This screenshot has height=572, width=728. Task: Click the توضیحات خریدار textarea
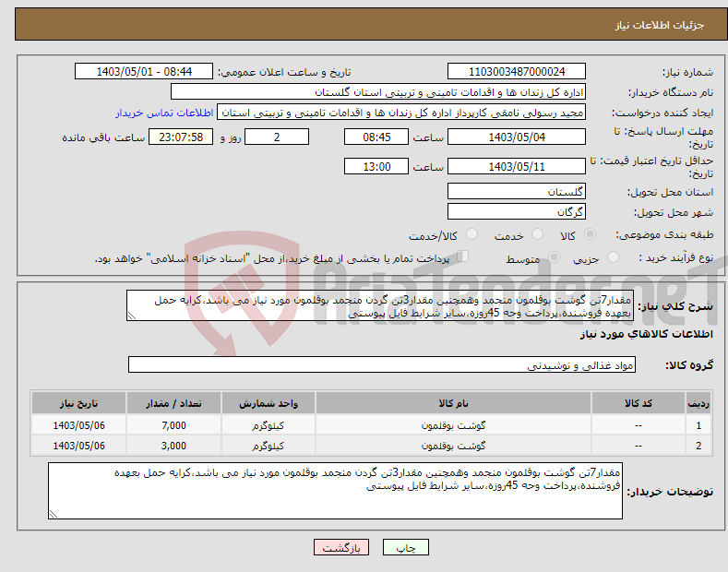(x=335, y=491)
